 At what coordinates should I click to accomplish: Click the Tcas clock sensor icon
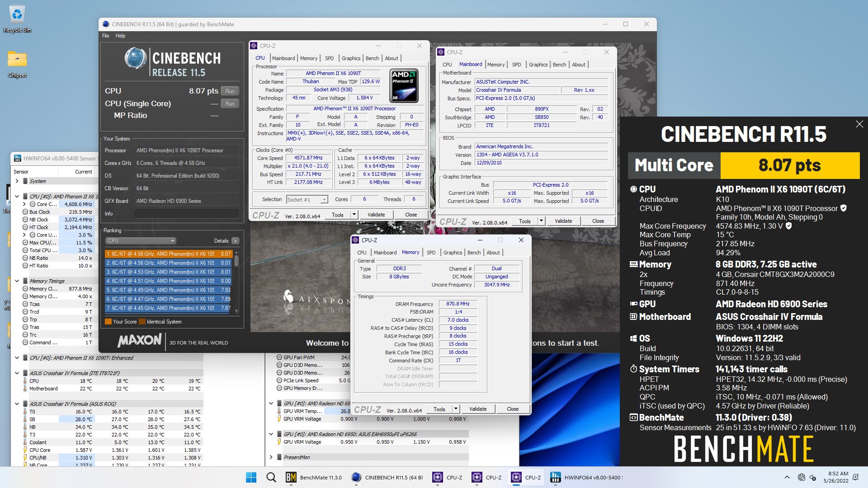coord(26,304)
